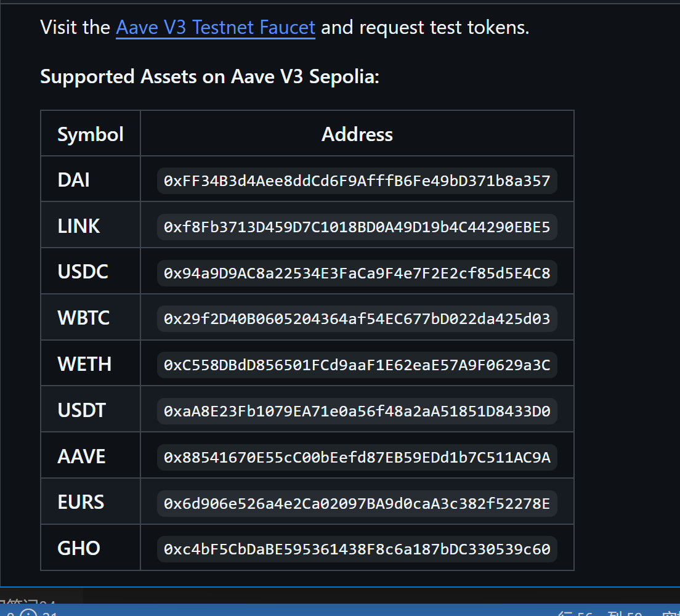Click the EURS address starting 0x6d90
This screenshot has width=680, height=616.
point(357,503)
